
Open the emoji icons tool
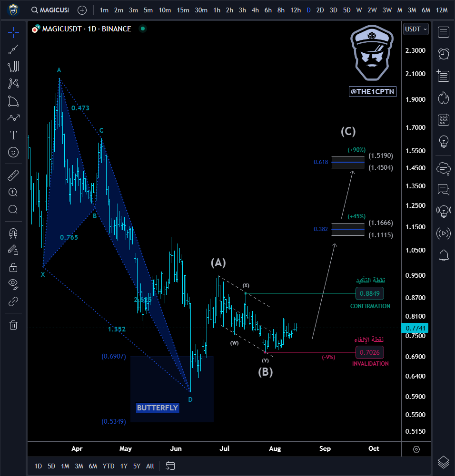[13, 152]
